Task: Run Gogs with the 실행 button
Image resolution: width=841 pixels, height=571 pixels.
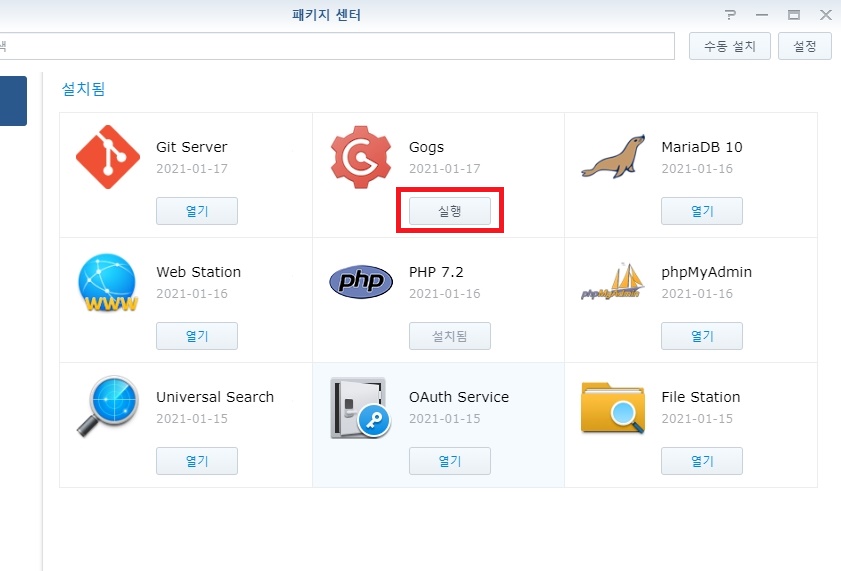Action: click(x=449, y=211)
